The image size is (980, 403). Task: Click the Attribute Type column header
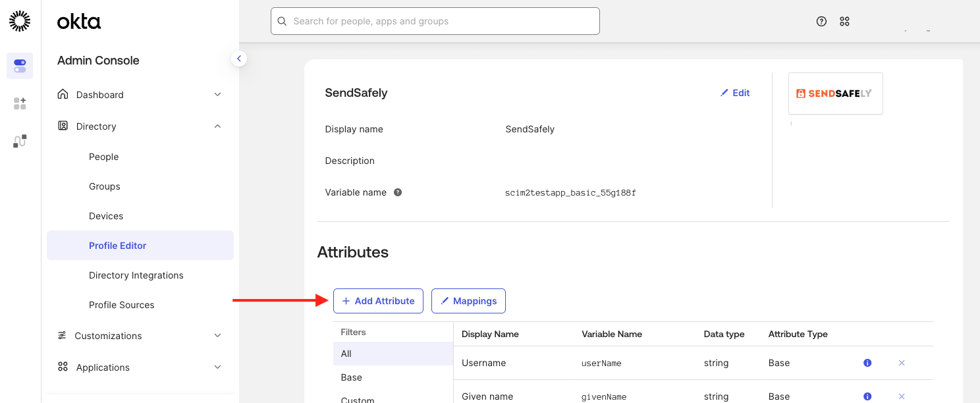click(x=798, y=334)
